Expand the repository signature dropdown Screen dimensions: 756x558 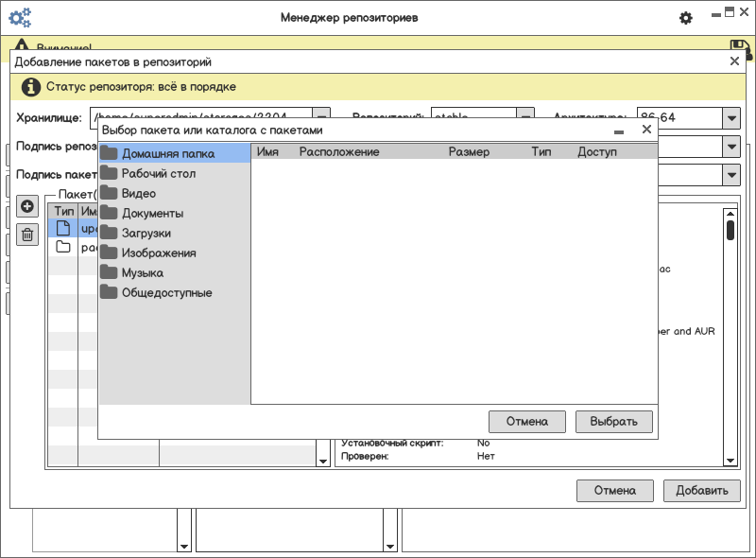tap(730, 147)
